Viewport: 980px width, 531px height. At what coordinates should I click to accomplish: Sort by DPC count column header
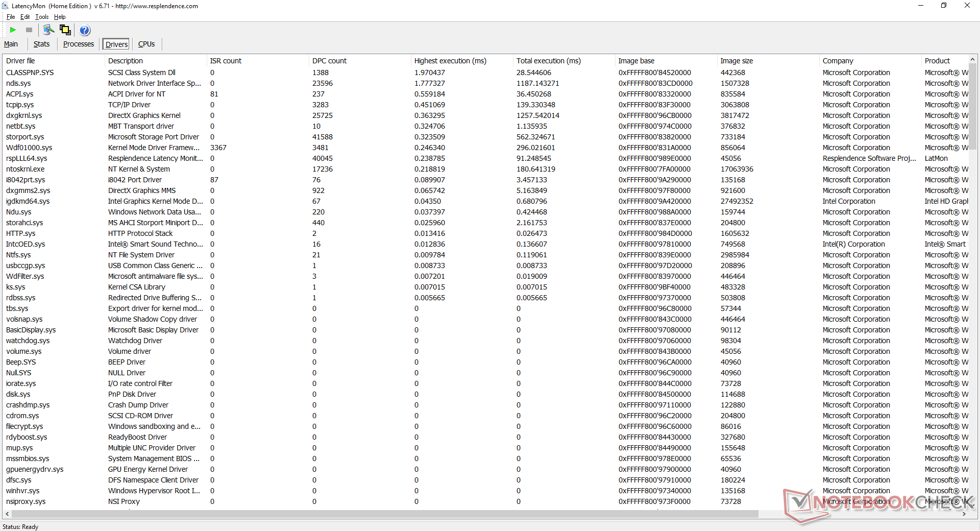pyautogui.click(x=360, y=61)
